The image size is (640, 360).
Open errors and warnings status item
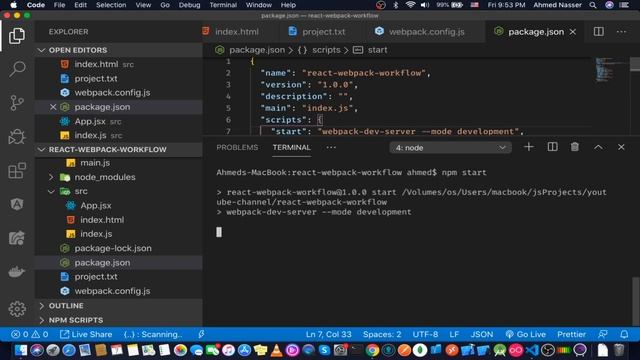pos(29,334)
